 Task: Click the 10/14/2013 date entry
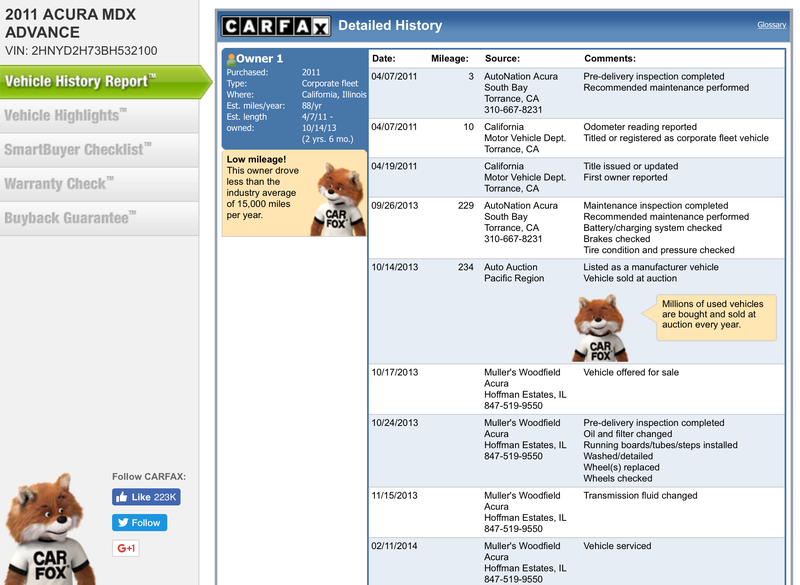(x=394, y=267)
